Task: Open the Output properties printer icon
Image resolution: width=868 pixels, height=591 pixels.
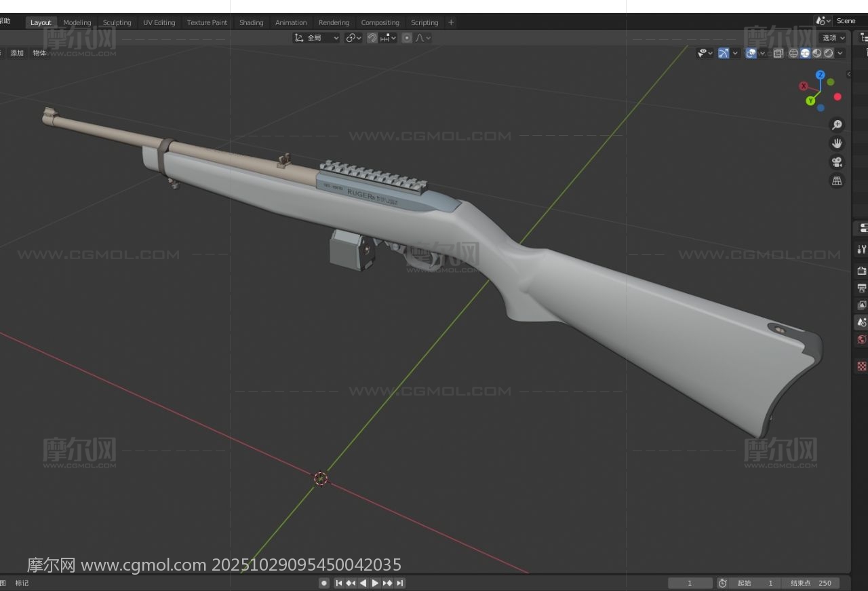Action: point(861,288)
